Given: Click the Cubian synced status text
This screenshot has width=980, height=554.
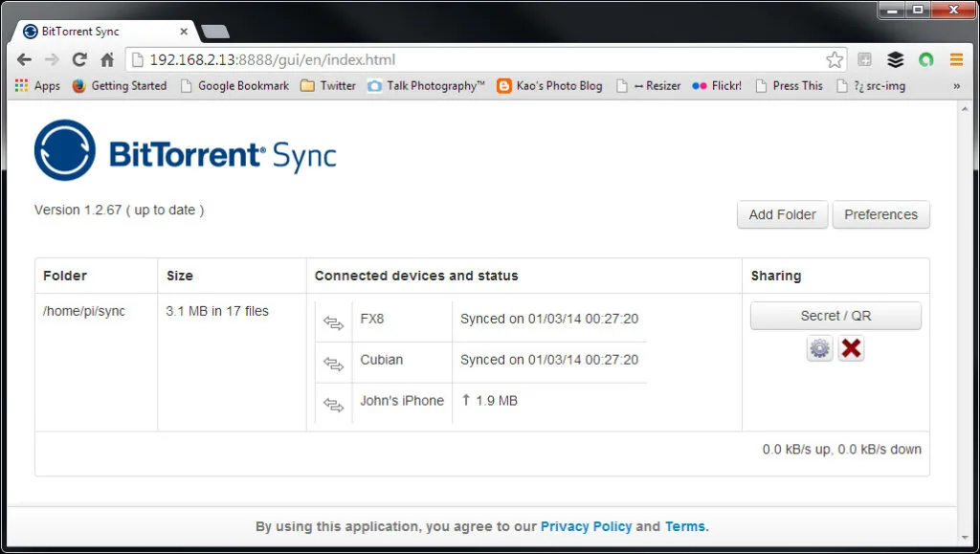Looking at the screenshot, I should point(549,360).
